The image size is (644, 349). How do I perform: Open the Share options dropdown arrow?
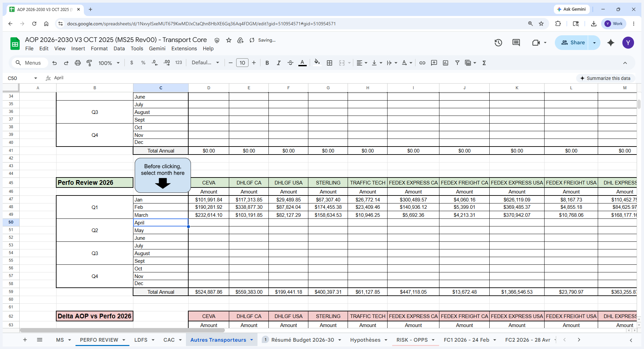coord(594,43)
